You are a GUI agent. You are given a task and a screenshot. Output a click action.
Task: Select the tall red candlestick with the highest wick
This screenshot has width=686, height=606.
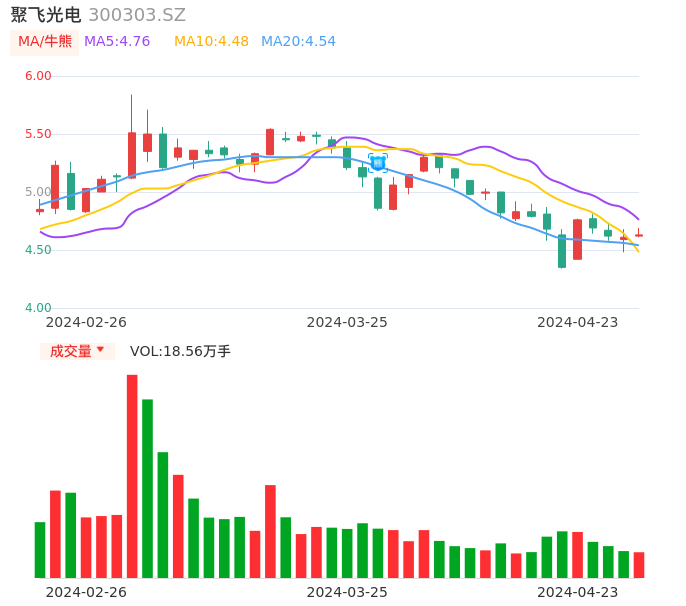pyautogui.click(x=132, y=155)
